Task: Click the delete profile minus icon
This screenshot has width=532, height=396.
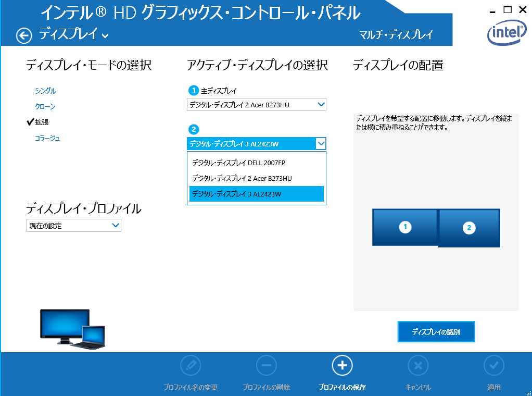Action: 266,365
